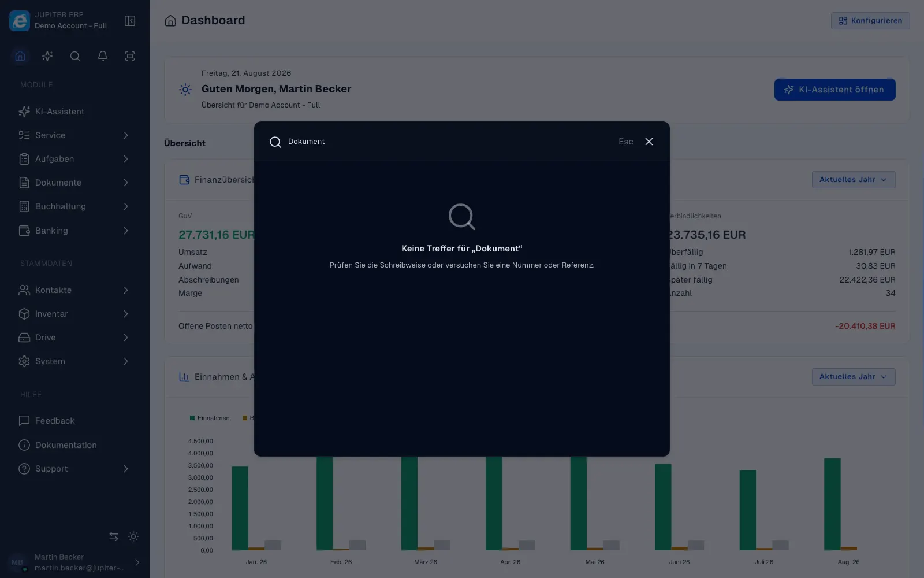Go to home icon in sidebar toolbar
Image resolution: width=924 pixels, height=578 pixels.
click(20, 56)
